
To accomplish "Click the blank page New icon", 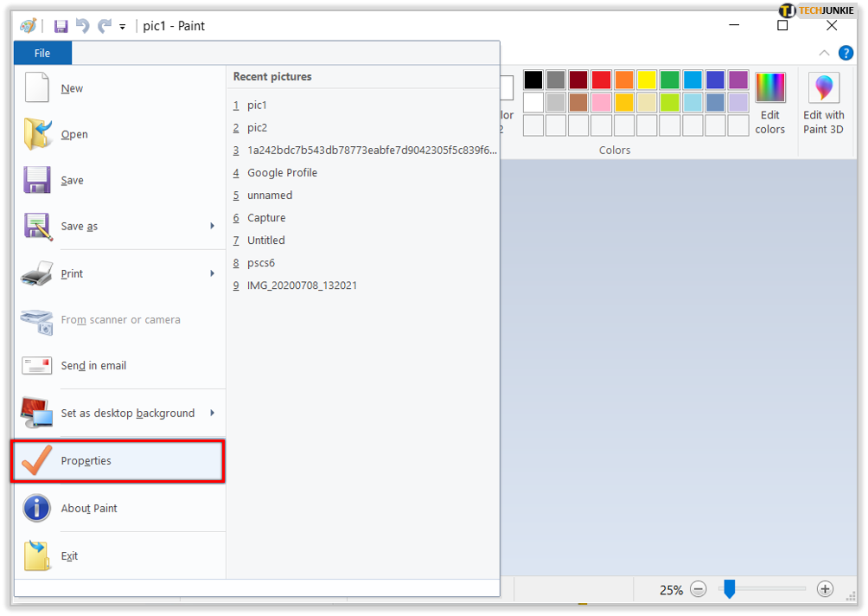I will 37,88.
